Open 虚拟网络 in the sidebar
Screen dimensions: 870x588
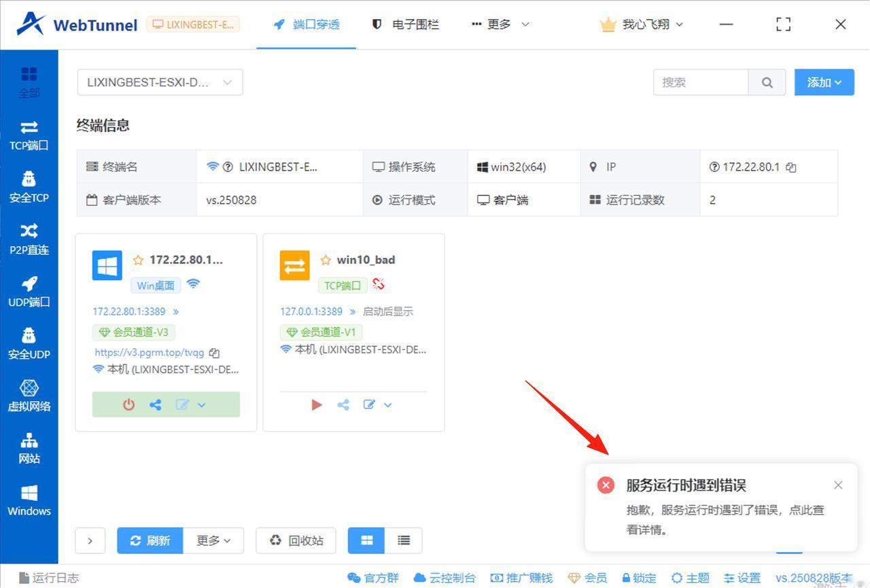[x=29, y=396]
